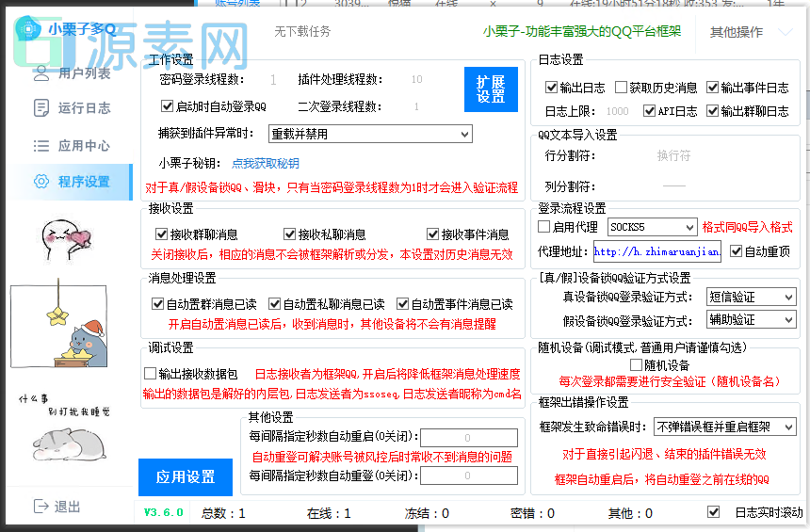Click the 总数：1 status entry
The height and width of the screenshot is (532, 810).
[223, 513]
